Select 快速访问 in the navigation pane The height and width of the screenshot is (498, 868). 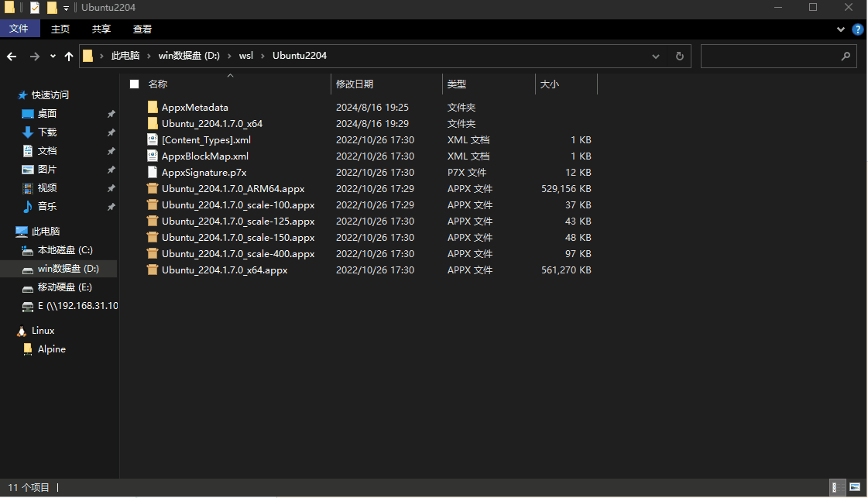pyautogui.click(x=50, y=94)
